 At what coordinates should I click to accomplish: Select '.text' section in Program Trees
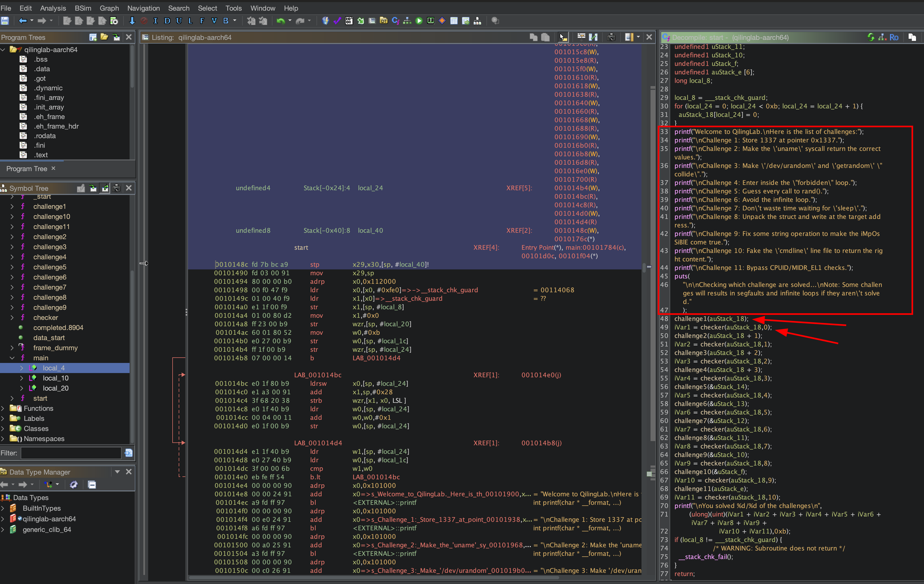41,155
